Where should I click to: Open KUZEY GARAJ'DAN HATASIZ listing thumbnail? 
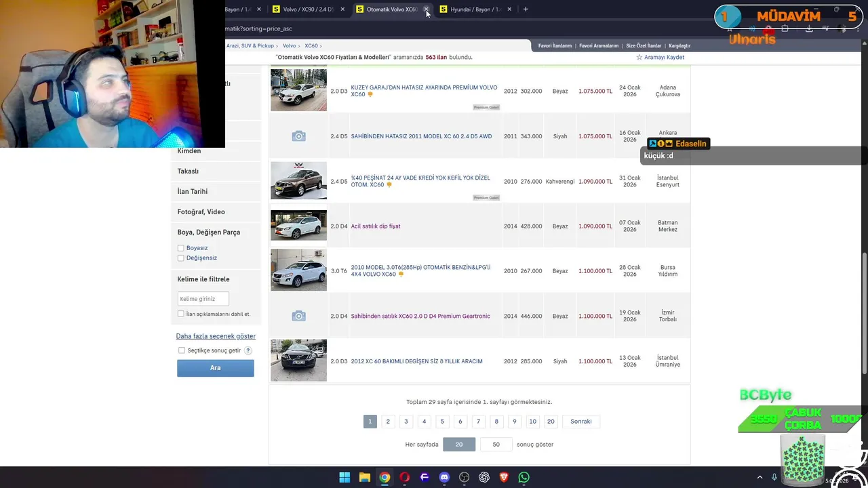pyautogui.click(x=298, y=90)
